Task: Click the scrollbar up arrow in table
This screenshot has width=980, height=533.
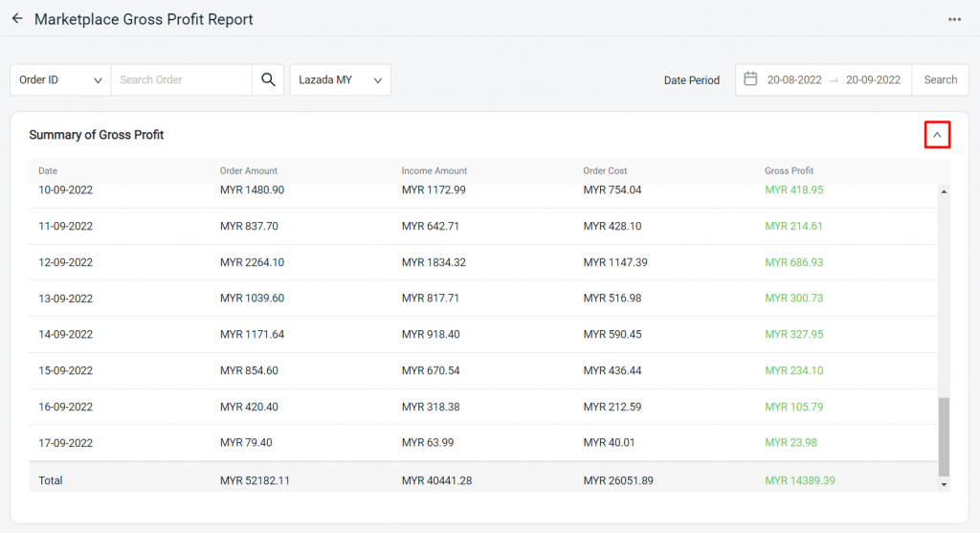Action: point(945,191)
